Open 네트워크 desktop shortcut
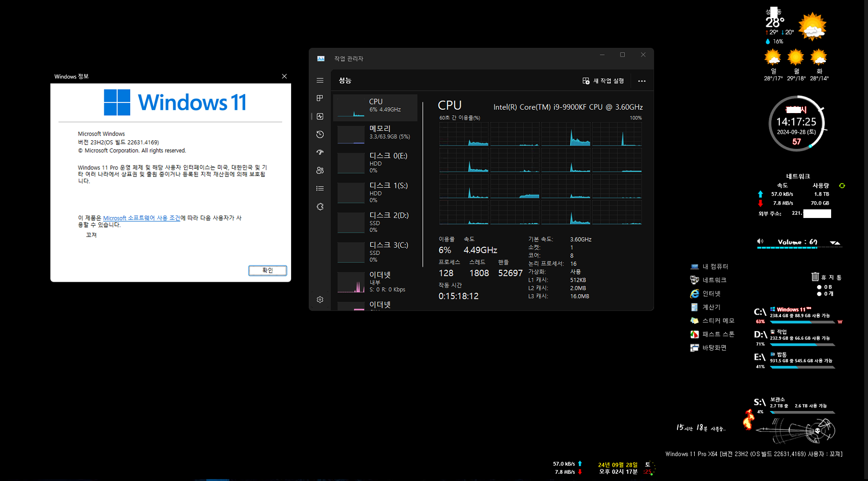The width and height of the screenshot is (868, 481). [x=708, y=280]
